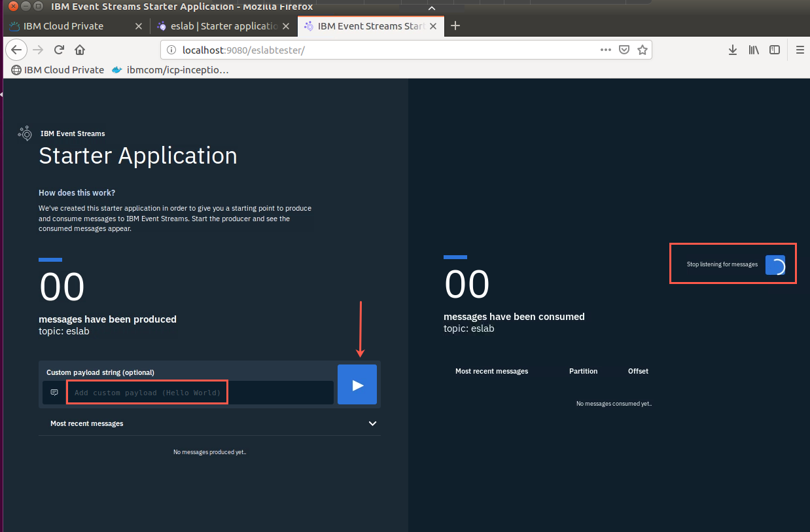810x532 pixels.
Task: Click the message icon beside payload field
Action: pyautogui.click(x=54, y=393)
